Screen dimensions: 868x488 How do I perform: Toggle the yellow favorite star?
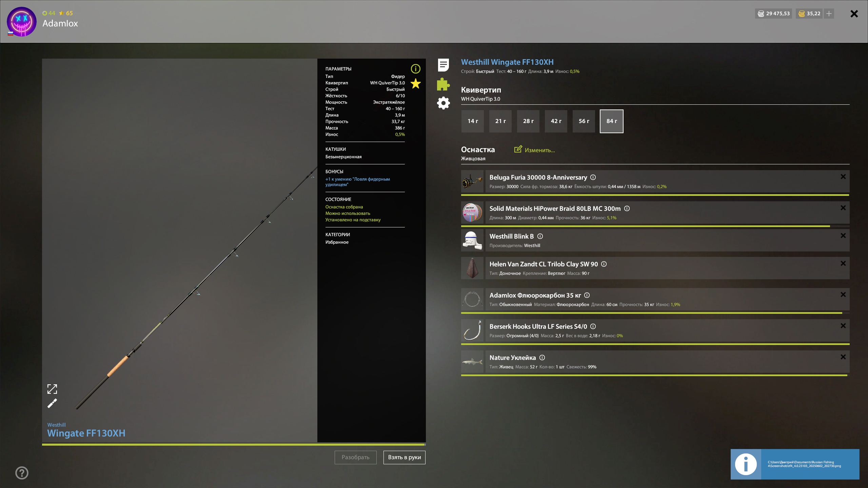point(415,83)
